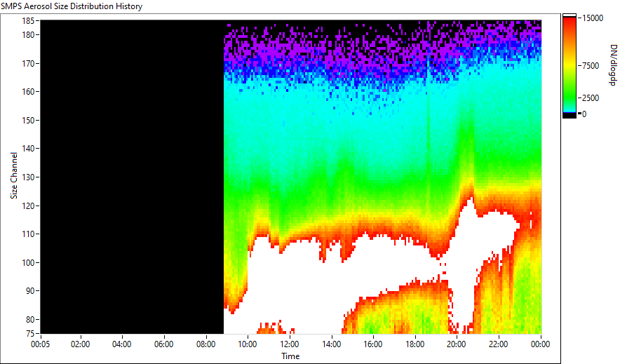Click the 130 size channel axis value
This screenshot has height=364, width=620.
pos(28,177)
